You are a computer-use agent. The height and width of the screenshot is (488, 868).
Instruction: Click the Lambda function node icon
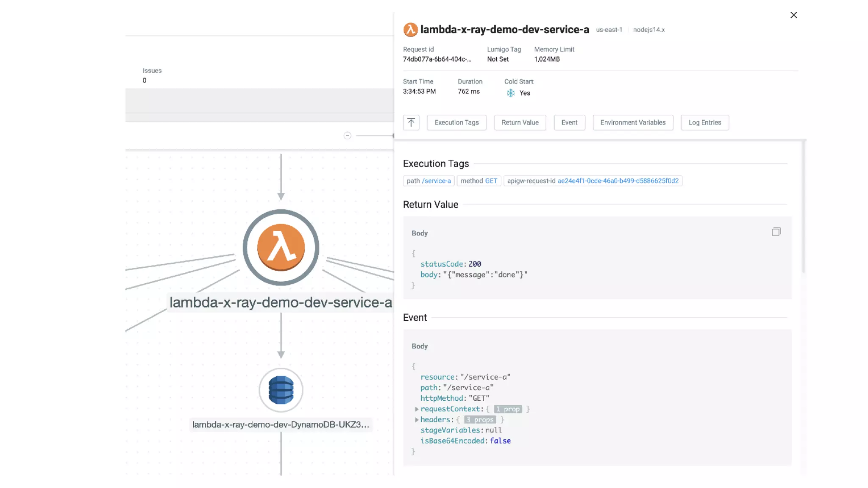[x=281, y=247]
